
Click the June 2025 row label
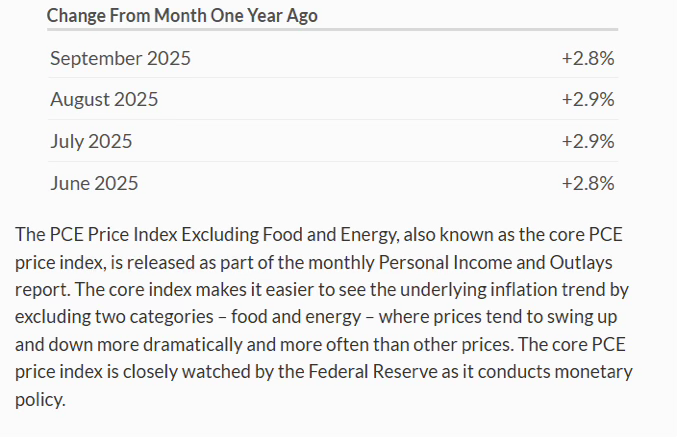point(94,183)
